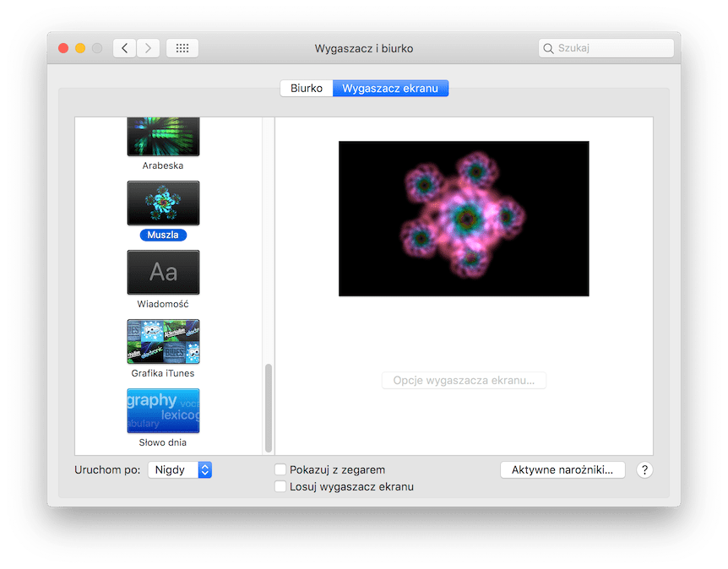
Task: Select the Arabeska screen saver thumbnail
Action: pos(164,137)
